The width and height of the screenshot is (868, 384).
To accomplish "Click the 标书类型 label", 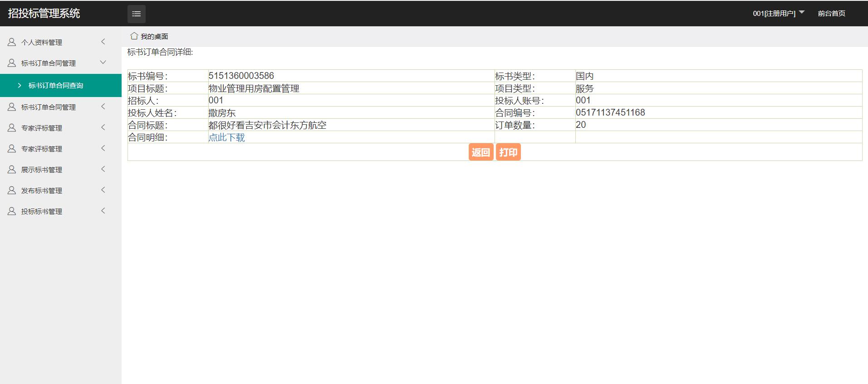I will click(515, 76).
